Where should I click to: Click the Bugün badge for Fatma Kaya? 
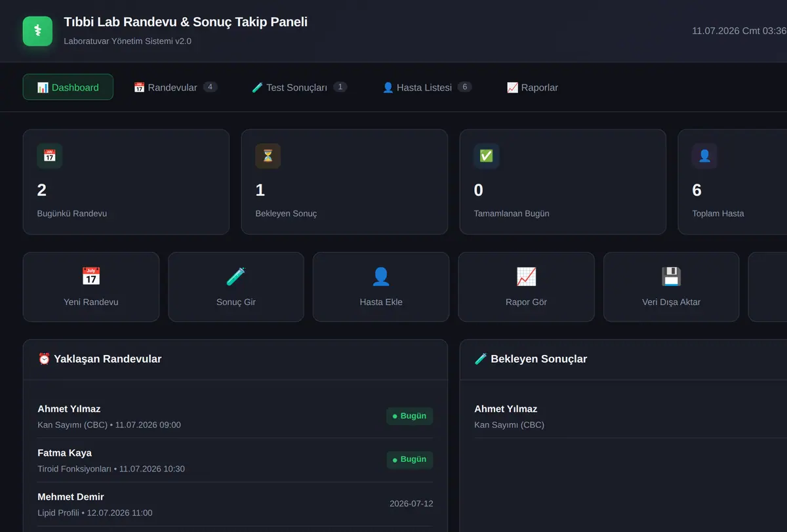click(409, 459)
